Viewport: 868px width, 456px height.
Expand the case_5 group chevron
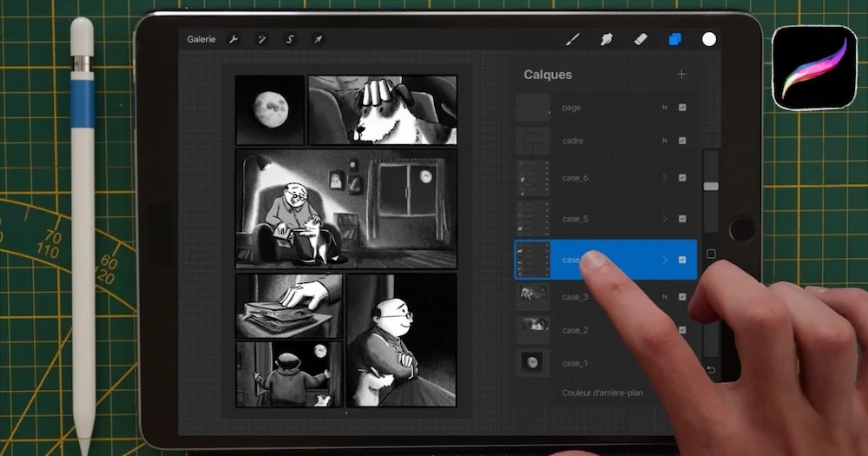click(x=665, y=219)
